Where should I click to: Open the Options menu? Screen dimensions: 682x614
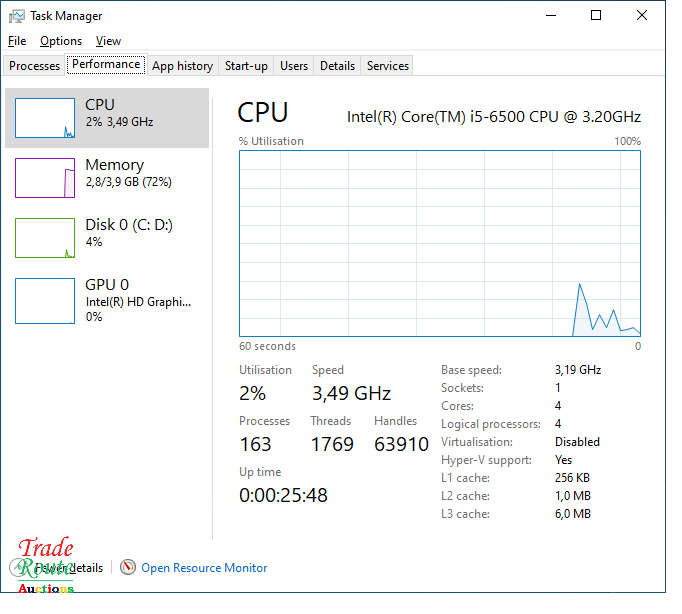click(61, 41)
